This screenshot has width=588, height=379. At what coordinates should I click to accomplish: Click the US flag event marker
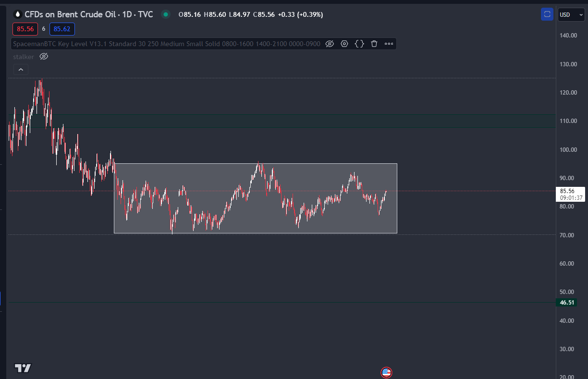tap(386, 372)
